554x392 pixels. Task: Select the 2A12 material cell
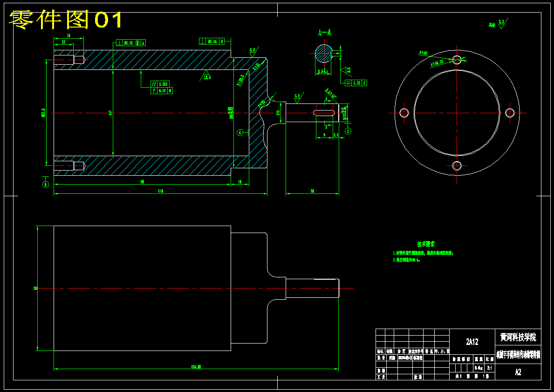[x=472, y=342]
